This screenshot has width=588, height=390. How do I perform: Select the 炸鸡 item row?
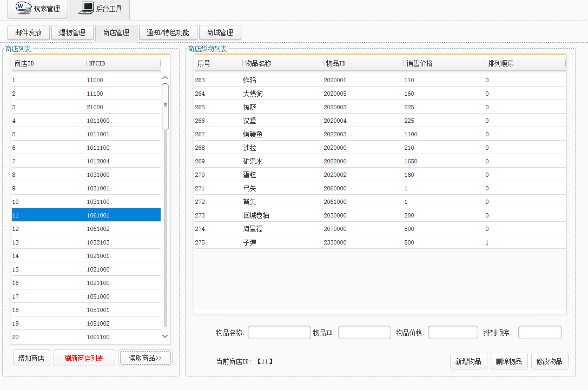tap(380, 80)
